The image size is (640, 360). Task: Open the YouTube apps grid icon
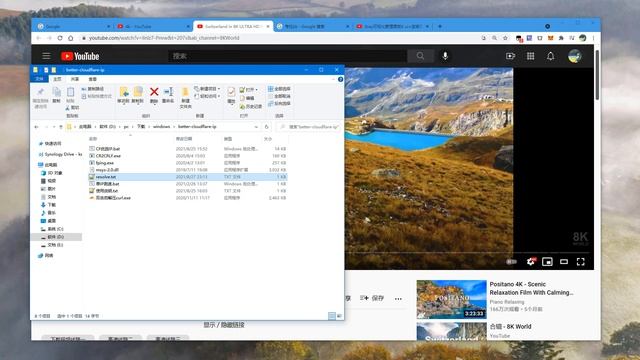[x=530, y=56]
